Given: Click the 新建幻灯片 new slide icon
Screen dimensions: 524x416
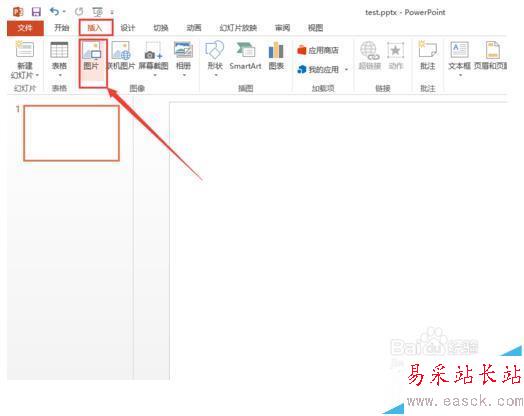Looking at the screenshot, I should pyautogui.click(x=25, y=49).
